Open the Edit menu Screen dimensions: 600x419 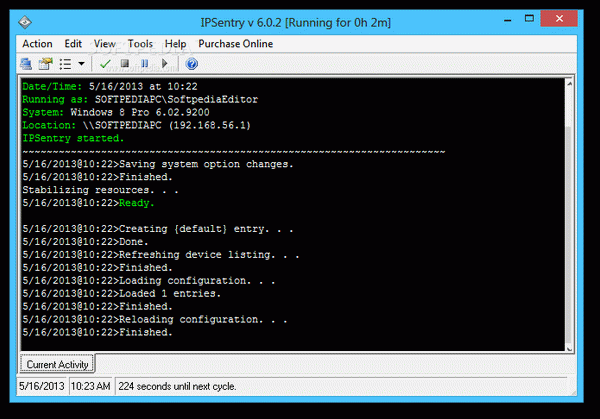coord(73,44)
